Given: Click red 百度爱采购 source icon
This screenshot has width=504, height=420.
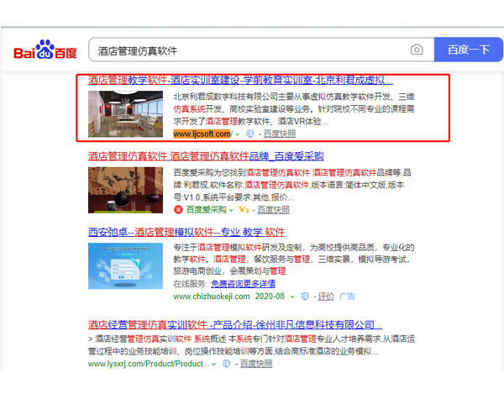Looking at the screenshot, I should [x=178, y=210].
